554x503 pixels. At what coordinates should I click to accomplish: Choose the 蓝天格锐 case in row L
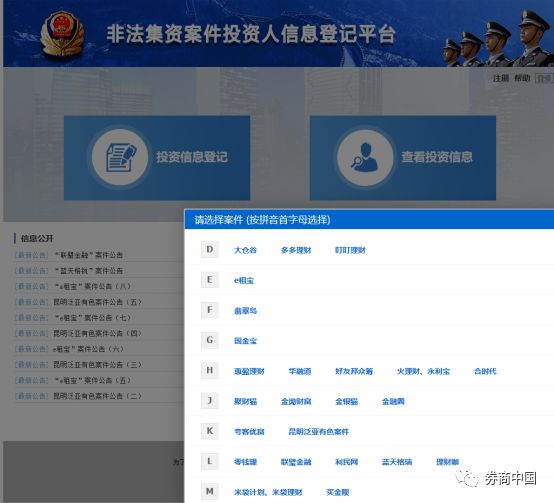click(x=397, y=462)
